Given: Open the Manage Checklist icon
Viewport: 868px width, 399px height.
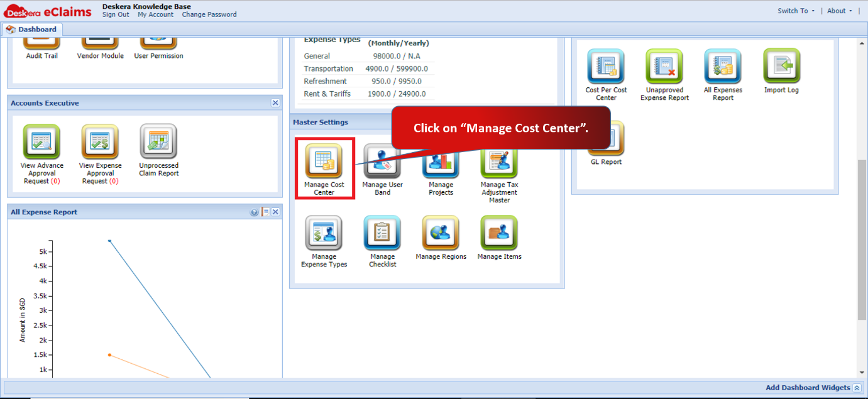Looking at the screenshot, I should point(382,233).
